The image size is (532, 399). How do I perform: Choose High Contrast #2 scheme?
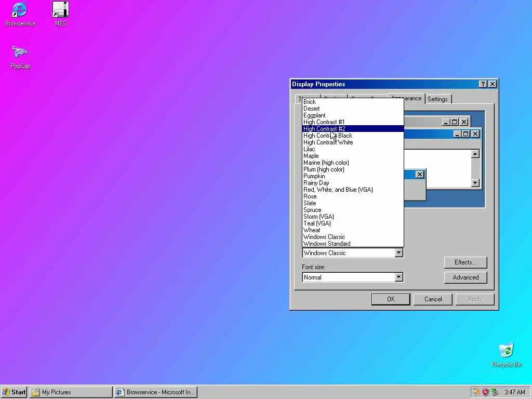tap(353, 129)
